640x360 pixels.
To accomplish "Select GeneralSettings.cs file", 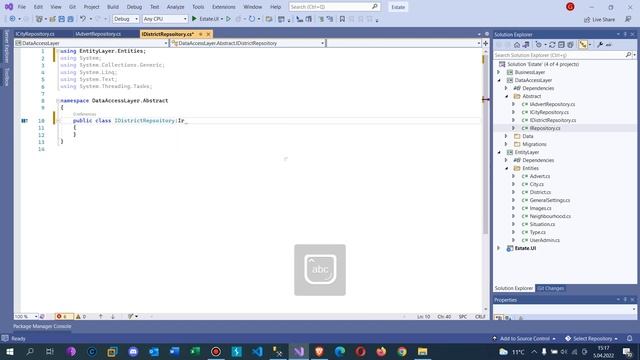I will tap(549, 200).
